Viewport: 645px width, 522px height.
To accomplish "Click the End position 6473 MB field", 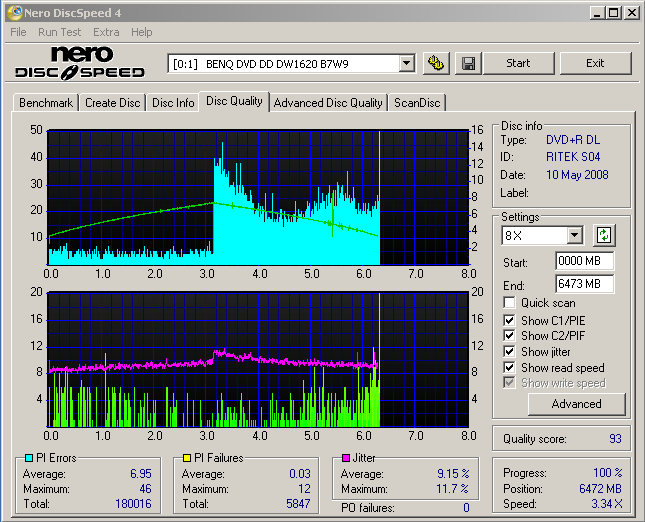I will (x=585, y=284).
